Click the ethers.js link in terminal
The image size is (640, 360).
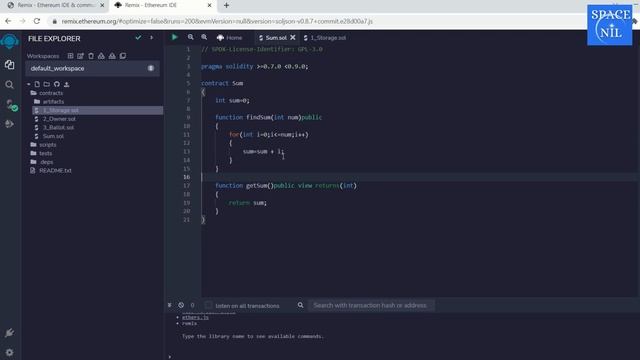pyautogui.click(x=195, y=317)
